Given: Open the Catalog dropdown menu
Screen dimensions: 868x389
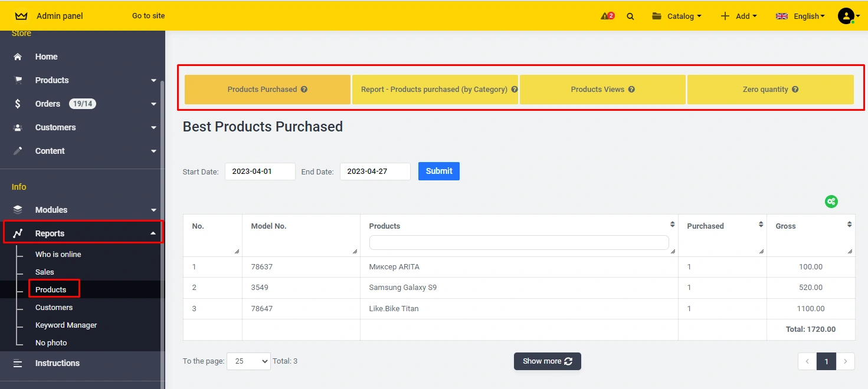Looking at the screenshot, I should click(x=677, y=16).
